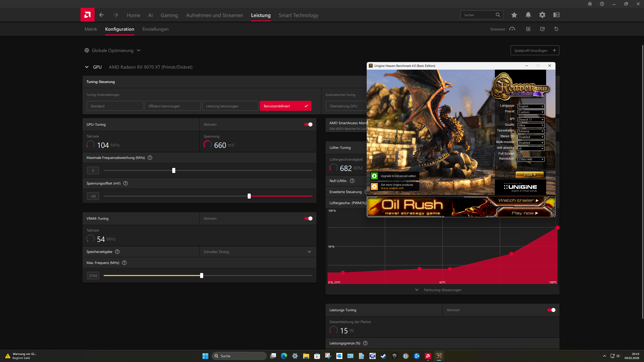Disable the GPU-Tuning toggle
Screen dimensions: 644x362
pyautogui.click(x=308, y=124)
